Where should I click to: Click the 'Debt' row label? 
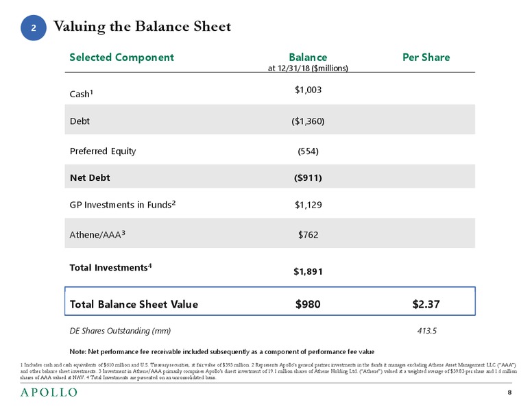point(80,121)
